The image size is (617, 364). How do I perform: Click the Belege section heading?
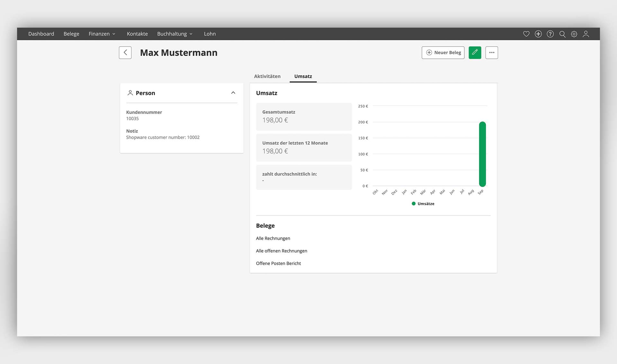click(265, 226)
